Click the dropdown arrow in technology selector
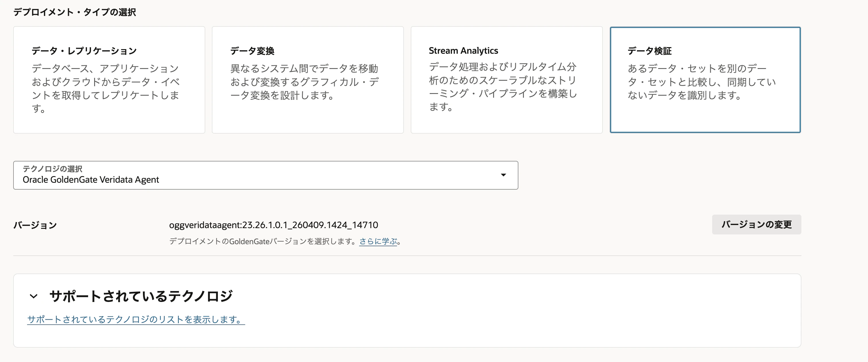Viewport: 868px width, 362px height. (x=503, y=175)
